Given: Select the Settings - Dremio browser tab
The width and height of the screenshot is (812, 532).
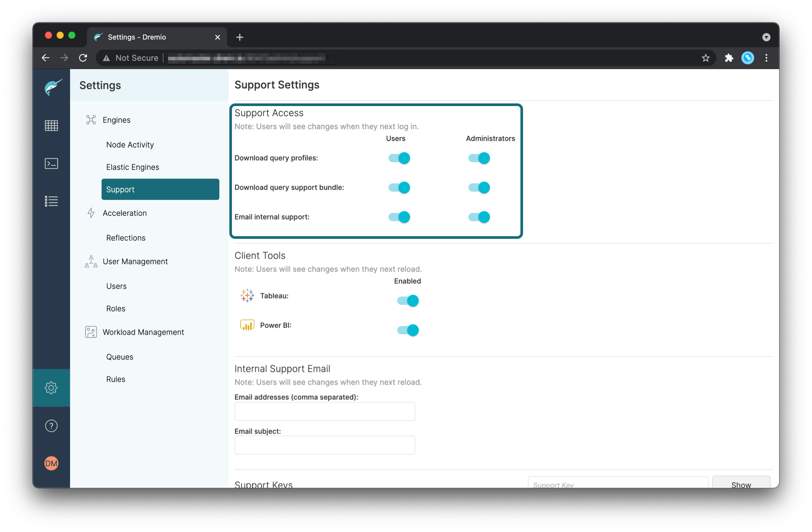Looking at the screenshot, I should coord(145,37).
